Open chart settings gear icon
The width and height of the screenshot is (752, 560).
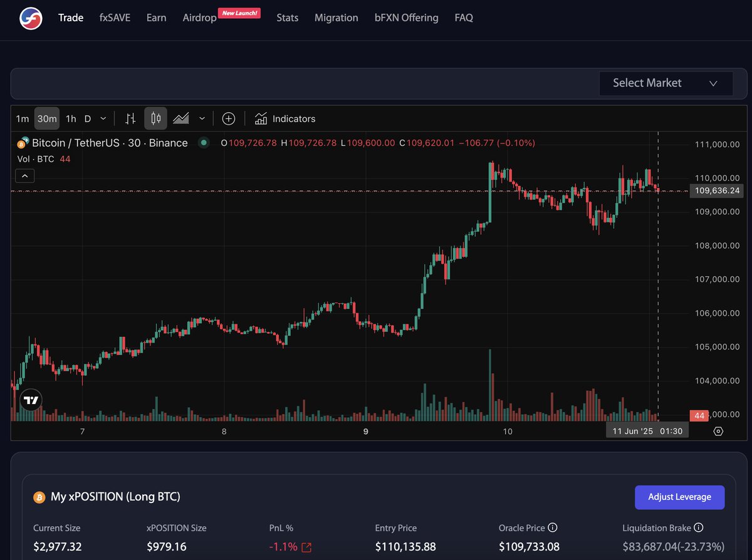(718, 431)
